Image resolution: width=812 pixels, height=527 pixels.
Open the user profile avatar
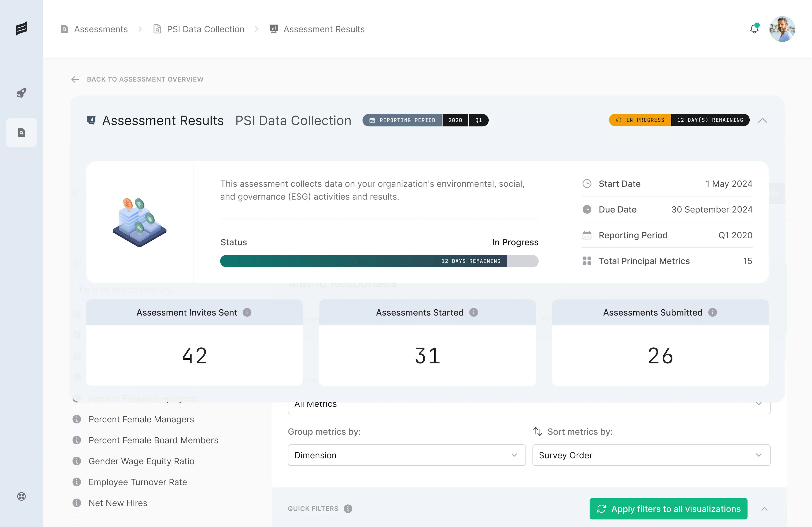point(782,29)
